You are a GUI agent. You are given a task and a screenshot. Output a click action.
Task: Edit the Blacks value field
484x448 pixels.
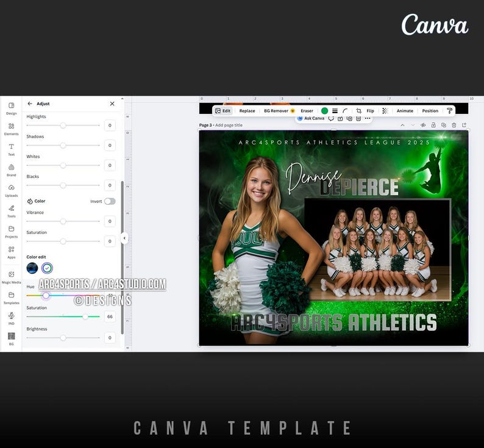(110, 185)
